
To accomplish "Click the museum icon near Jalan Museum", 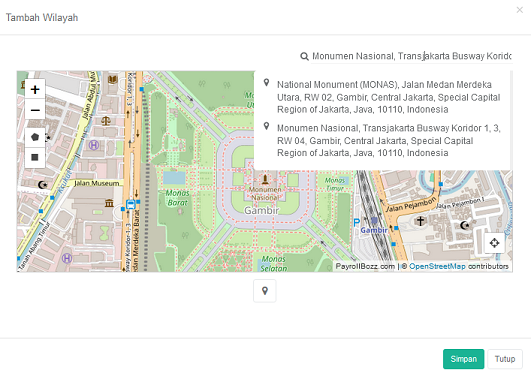I will pos(109,203).
